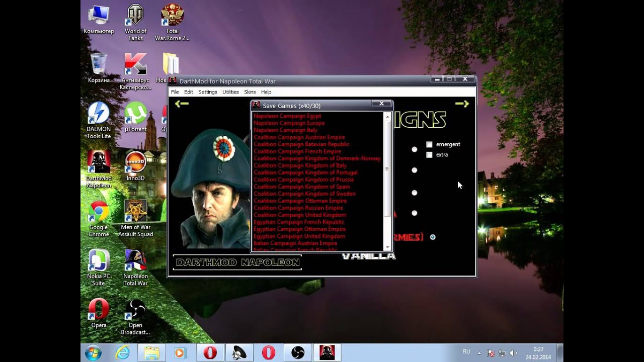This screenshot has height=362, width=644.
Task: Switch to the DarthMod taskbar icon
Action: (327, 353)
